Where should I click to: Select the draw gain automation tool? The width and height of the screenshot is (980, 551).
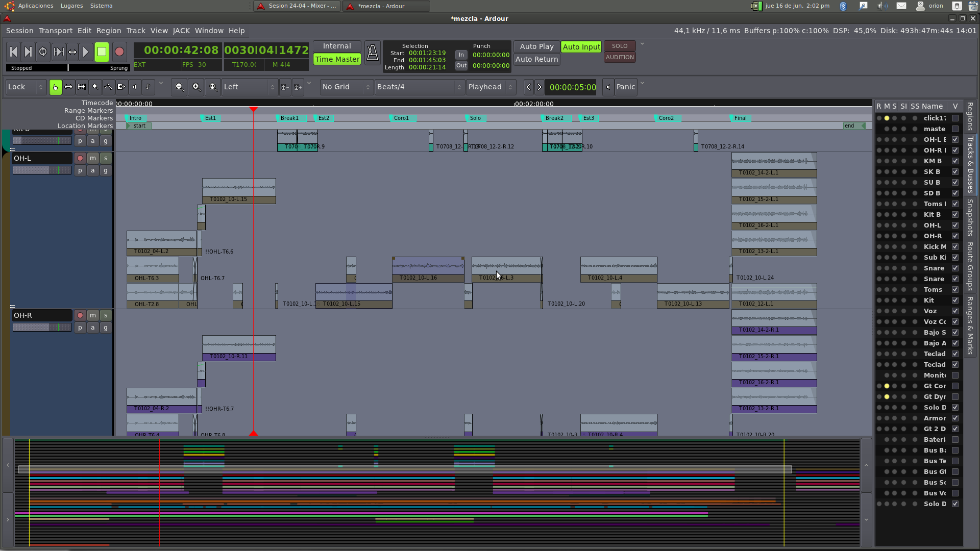pos(108,87)
